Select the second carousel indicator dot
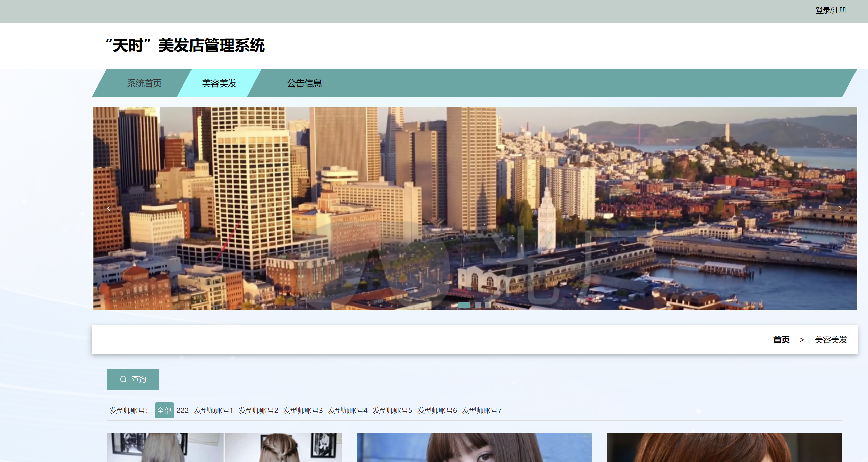Screen dimensions: 868x462 [478, 305]
